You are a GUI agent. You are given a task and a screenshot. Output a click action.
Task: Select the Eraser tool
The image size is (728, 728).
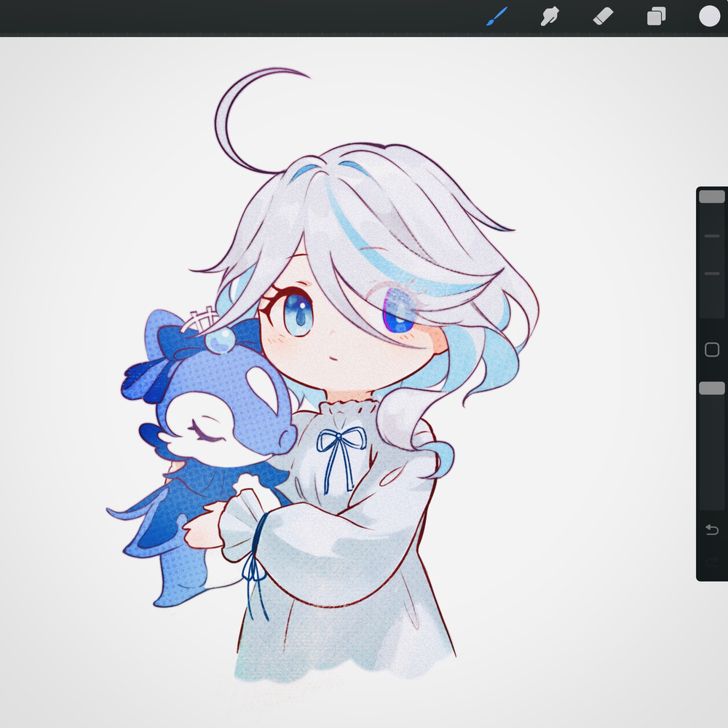tap(603, 16)
